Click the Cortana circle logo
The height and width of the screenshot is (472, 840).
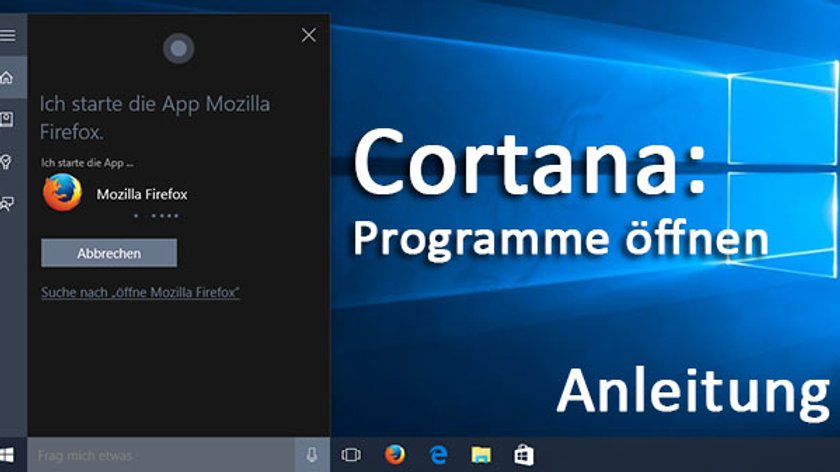point(178,49)
